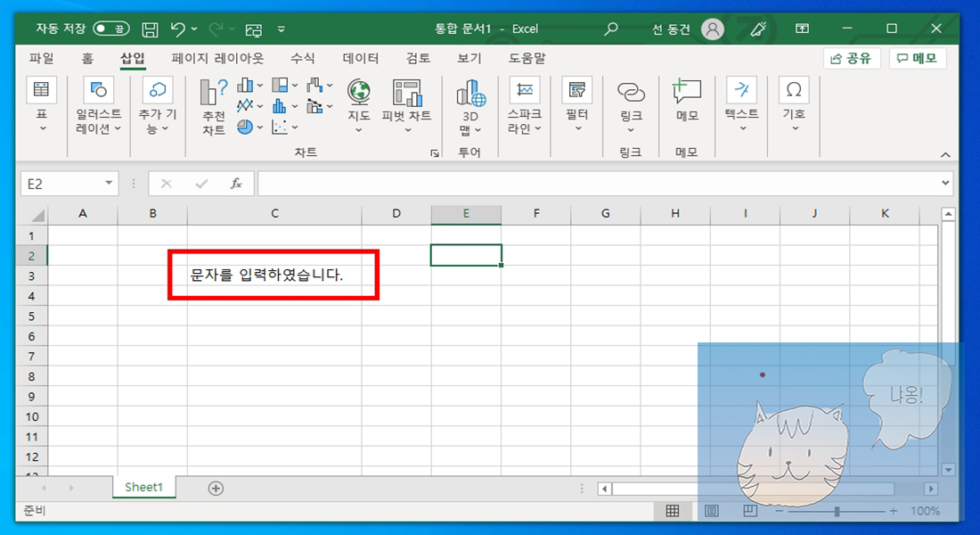Image resolution: width=980 pixels, height=535 pixels.
Task: Insert a scatter or bubble chart icon
Action: (280, 127)
